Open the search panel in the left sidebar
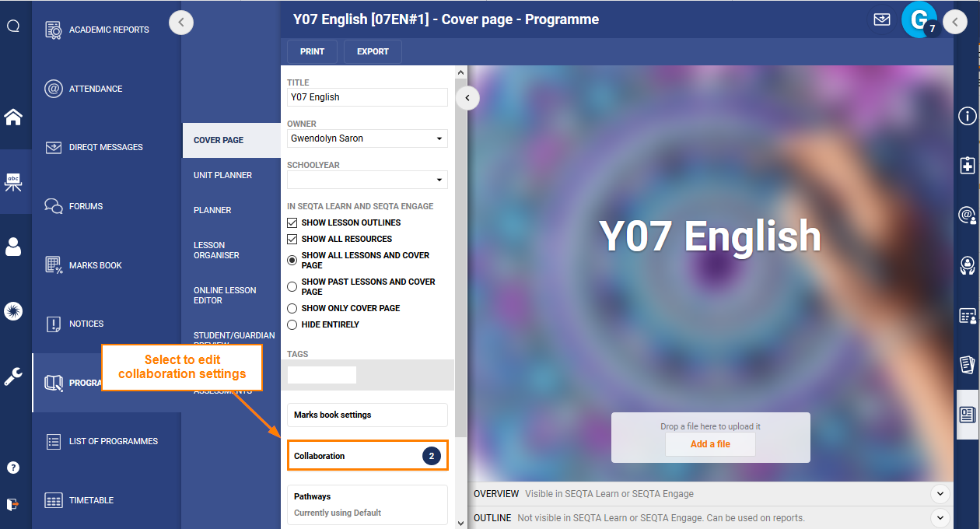980x529 pixels. coord(13,25)
